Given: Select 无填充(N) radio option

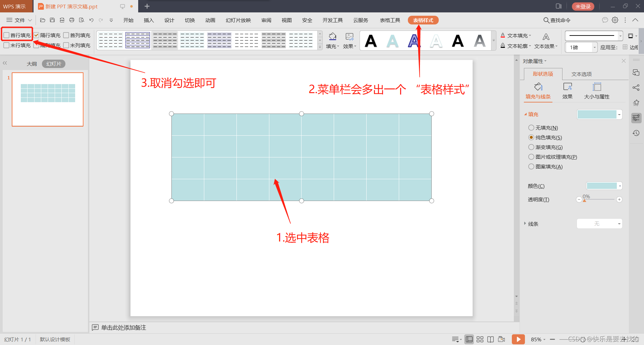Looking at the screenshot, I should coord(531,128).
